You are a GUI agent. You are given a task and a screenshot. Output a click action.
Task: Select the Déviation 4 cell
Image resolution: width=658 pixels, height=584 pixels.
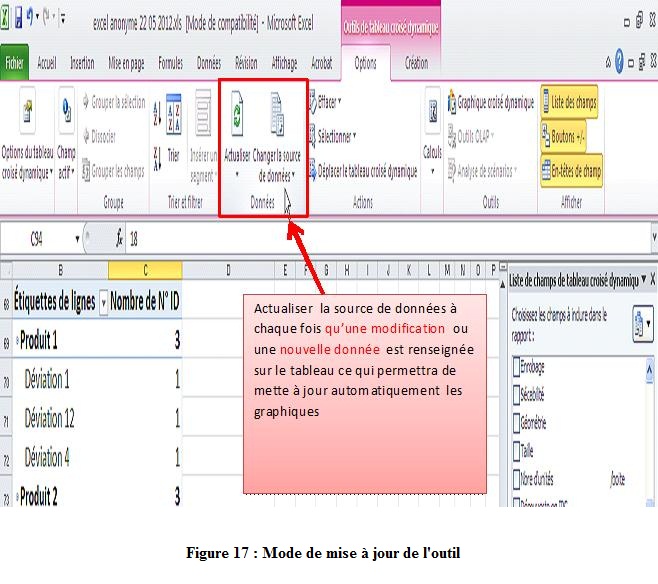point(60,457)
